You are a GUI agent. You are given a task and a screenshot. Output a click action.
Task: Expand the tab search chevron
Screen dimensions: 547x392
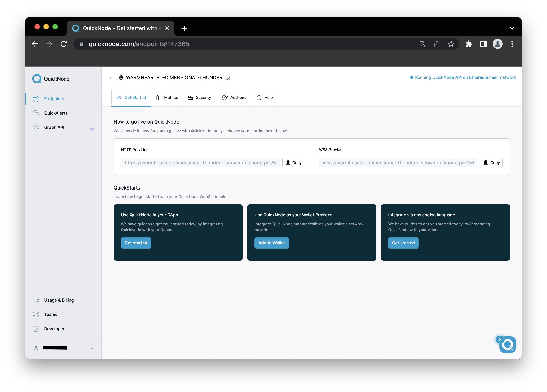[x=512, y=28]
